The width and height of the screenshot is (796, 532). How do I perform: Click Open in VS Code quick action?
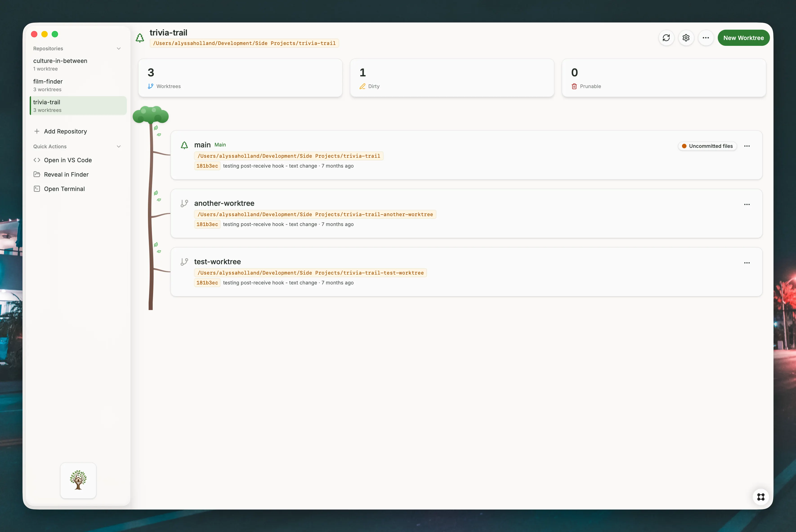pos(78,160)
